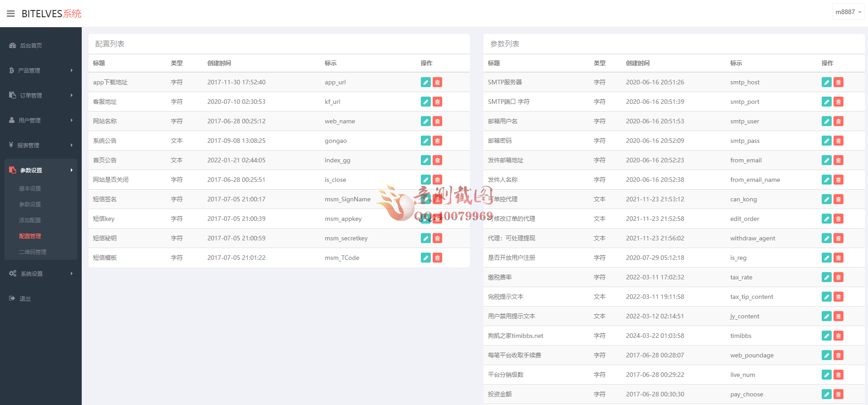Viewport: 868px width, 405px height.
Task: Expand the 订单管理 sidebar menu
Action: tap(40, 95)
